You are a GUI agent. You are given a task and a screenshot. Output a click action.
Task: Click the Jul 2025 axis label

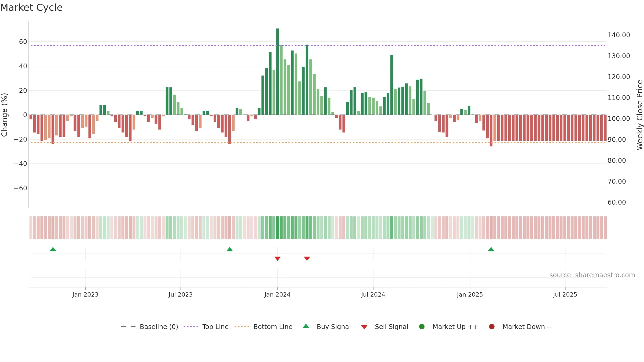pos(565,294)
